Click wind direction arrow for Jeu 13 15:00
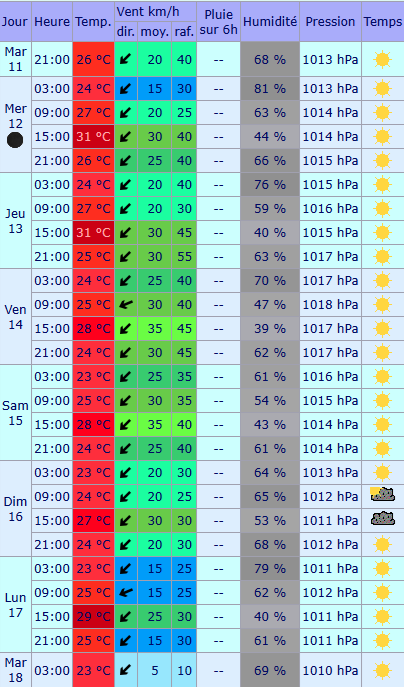This screenshot has height=687, width=404. pos(126,233)
